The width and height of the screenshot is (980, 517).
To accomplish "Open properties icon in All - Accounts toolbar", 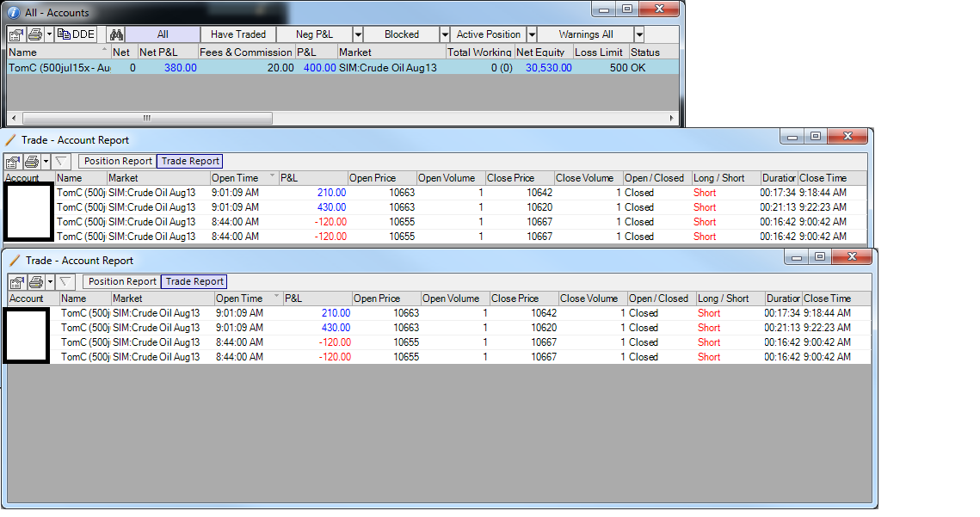I will pyautogui.click(x=16, y=34).
